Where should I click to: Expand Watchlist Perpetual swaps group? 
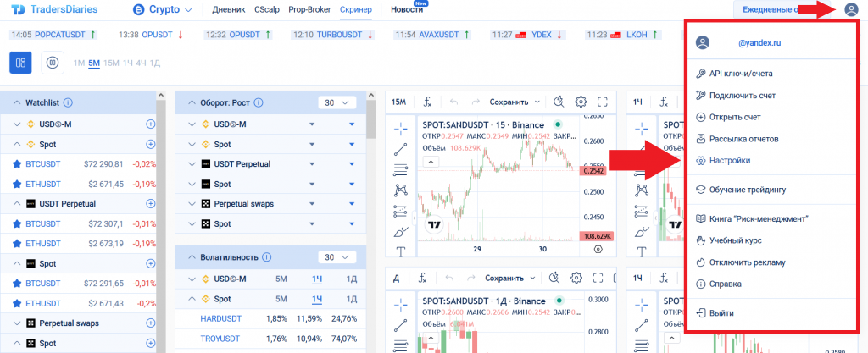[x=17, y=323]
